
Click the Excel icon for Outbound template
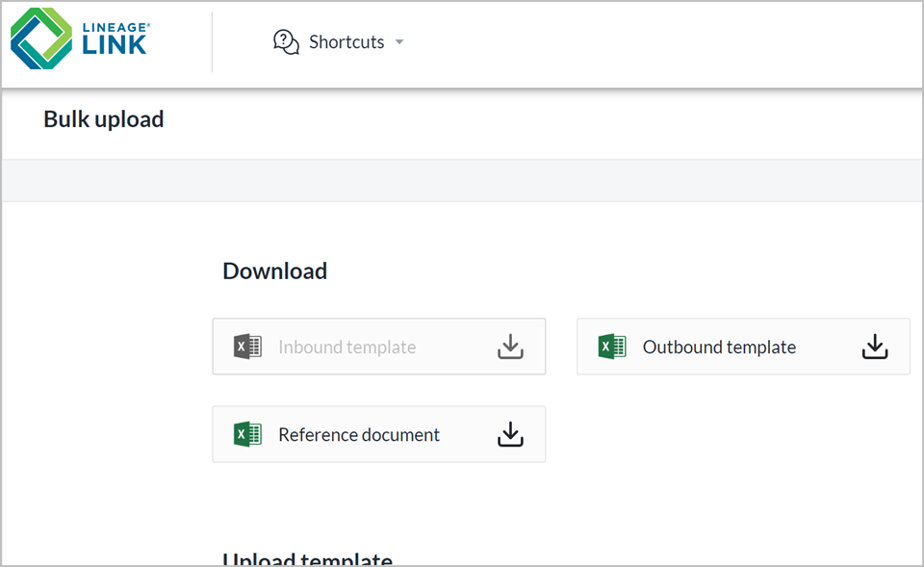coord(611,347)
